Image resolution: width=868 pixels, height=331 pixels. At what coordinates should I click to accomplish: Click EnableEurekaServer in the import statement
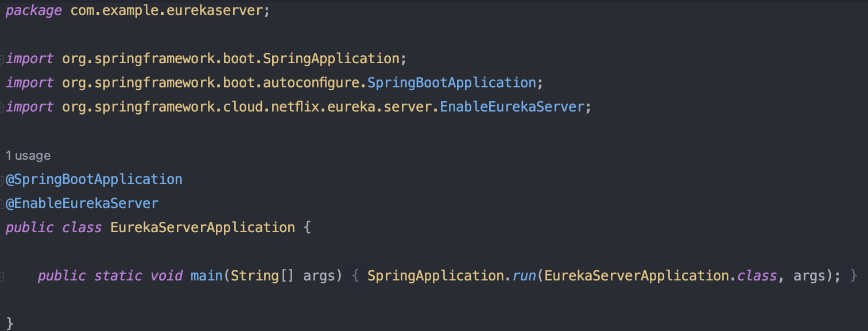[x=512, y=107]
